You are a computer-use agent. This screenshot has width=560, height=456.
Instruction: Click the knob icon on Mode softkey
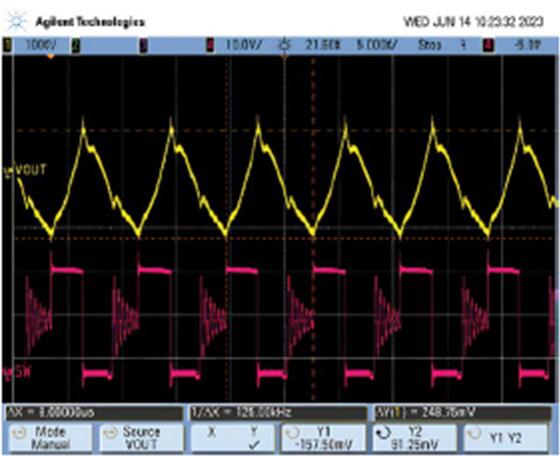click(x=19, y=433)
